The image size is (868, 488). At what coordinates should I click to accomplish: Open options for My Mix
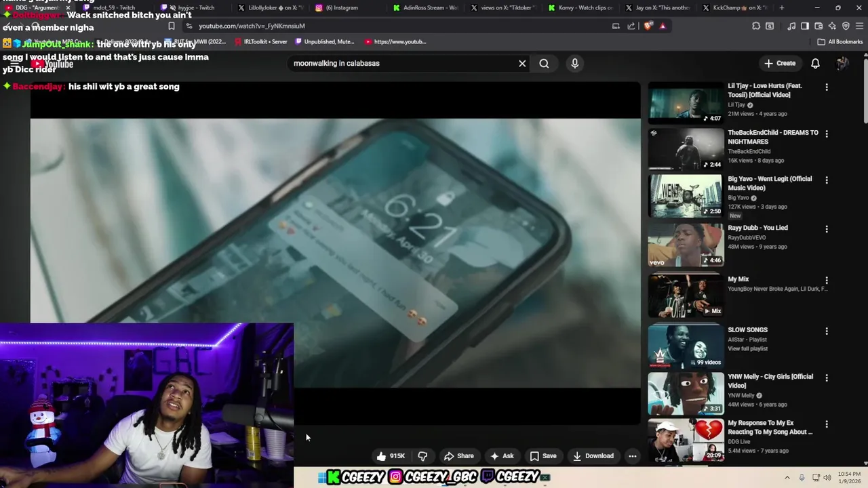[x=826, y=280]
